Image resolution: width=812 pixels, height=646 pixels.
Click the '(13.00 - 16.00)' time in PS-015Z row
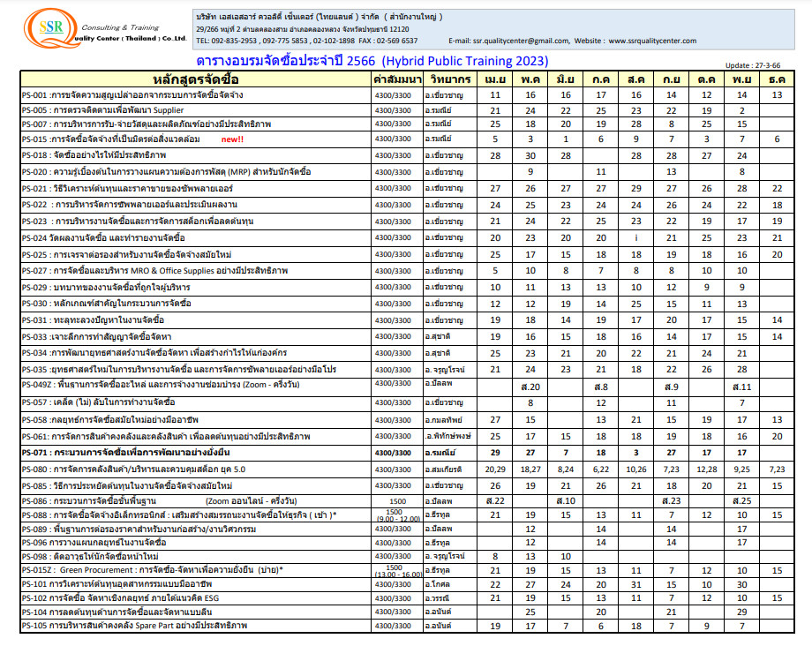399,575
